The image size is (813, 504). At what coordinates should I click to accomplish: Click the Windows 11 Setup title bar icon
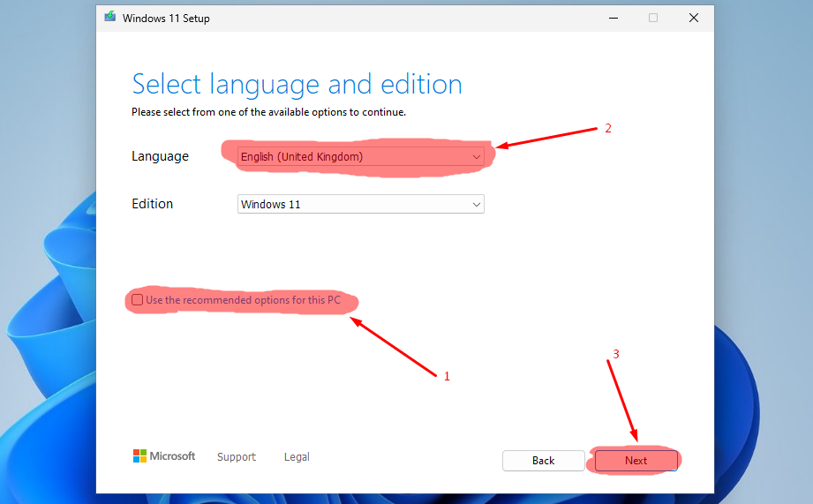[x=110, y=17]
